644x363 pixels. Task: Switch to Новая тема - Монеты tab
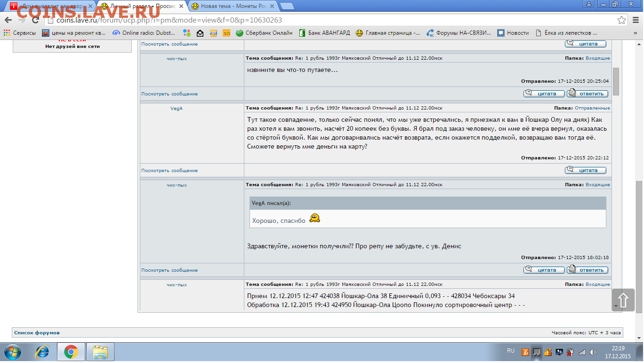(233, 6)
